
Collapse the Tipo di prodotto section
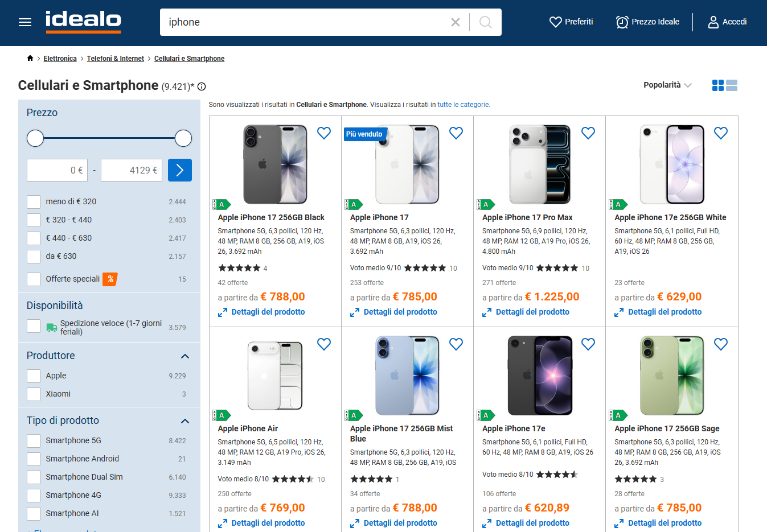click(184, 421)
